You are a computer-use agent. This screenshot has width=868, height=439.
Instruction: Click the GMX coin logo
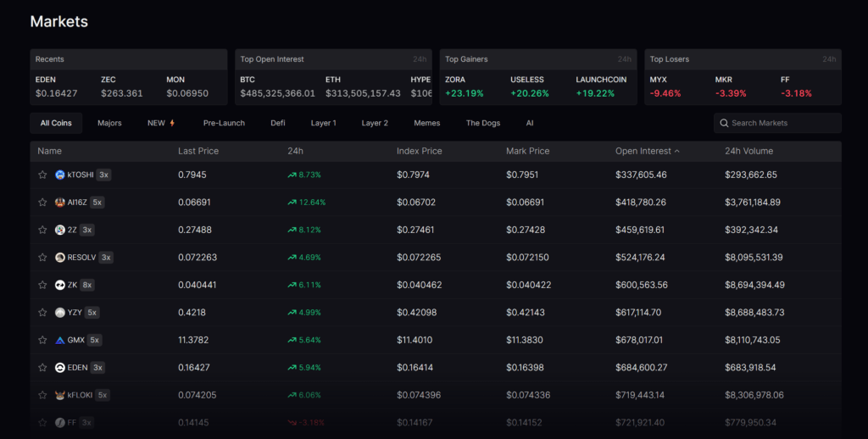click(60, 340)
